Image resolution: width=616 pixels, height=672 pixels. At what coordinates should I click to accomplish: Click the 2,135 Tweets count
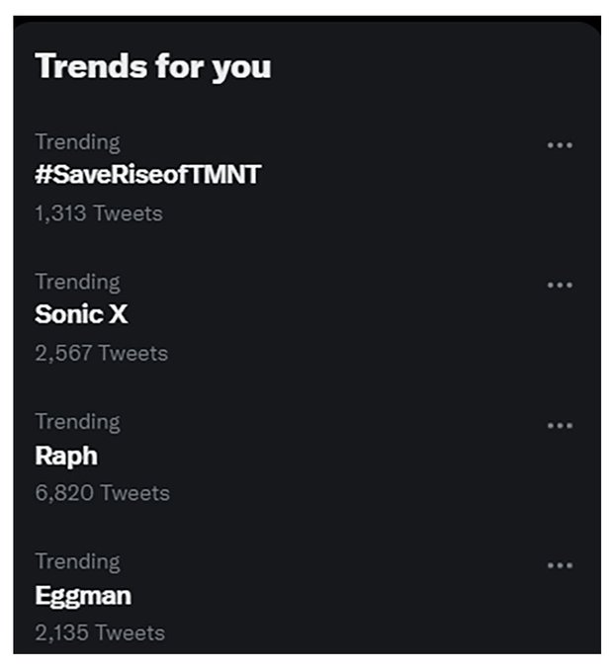point(99,632)
